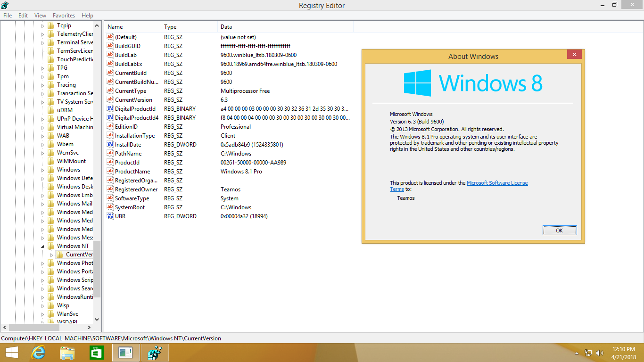Sort by the Name column header
This screenshot has height=362, width=644.
132,27
